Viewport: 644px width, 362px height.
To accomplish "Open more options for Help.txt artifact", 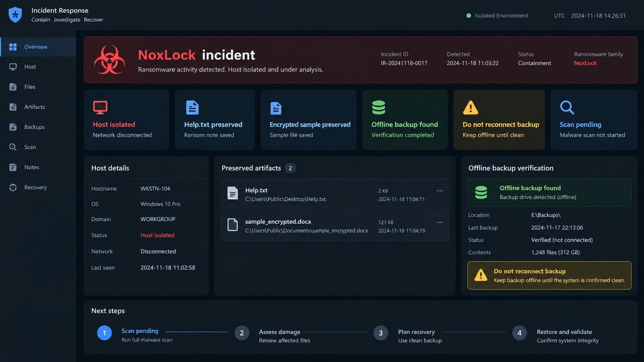I will click(440, 191).
